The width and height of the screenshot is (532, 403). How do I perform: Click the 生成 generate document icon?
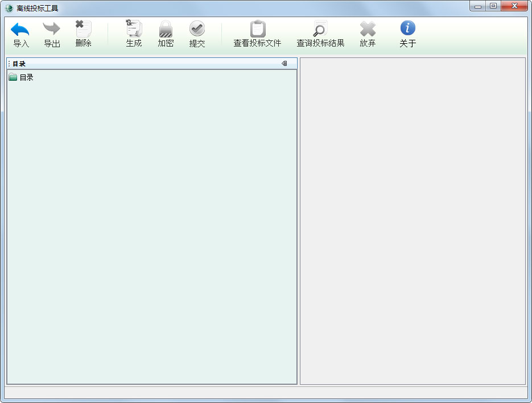[134, 28]
